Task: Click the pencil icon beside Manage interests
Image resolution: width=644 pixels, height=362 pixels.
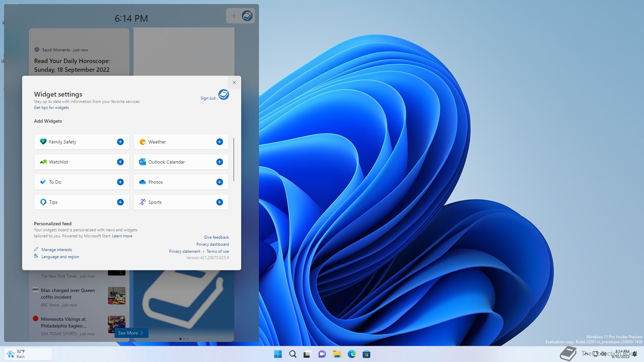Action: [36, 249]
